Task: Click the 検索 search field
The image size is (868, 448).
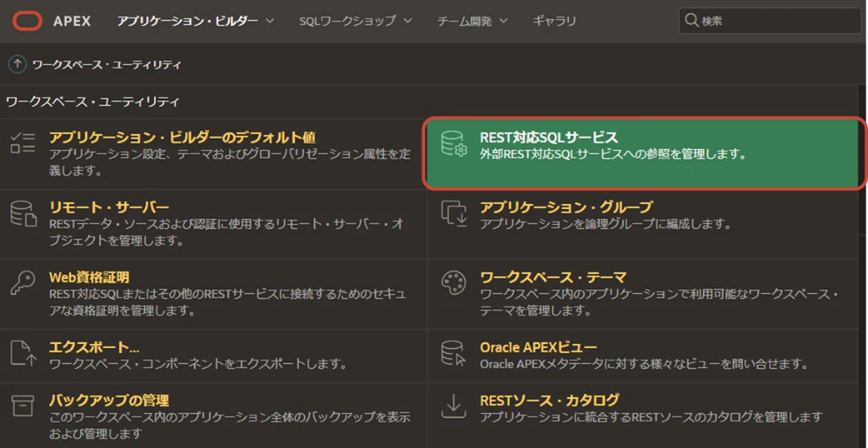Action: click(x=770, y=21)
